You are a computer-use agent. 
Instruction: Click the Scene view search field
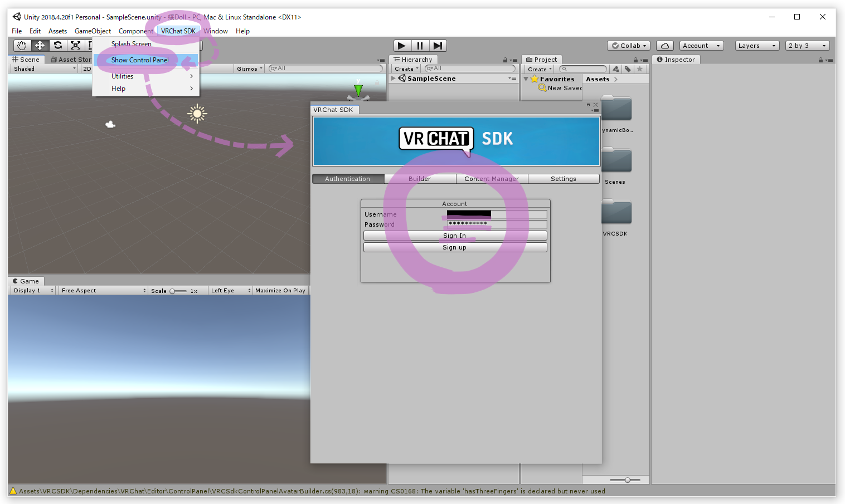326,68
